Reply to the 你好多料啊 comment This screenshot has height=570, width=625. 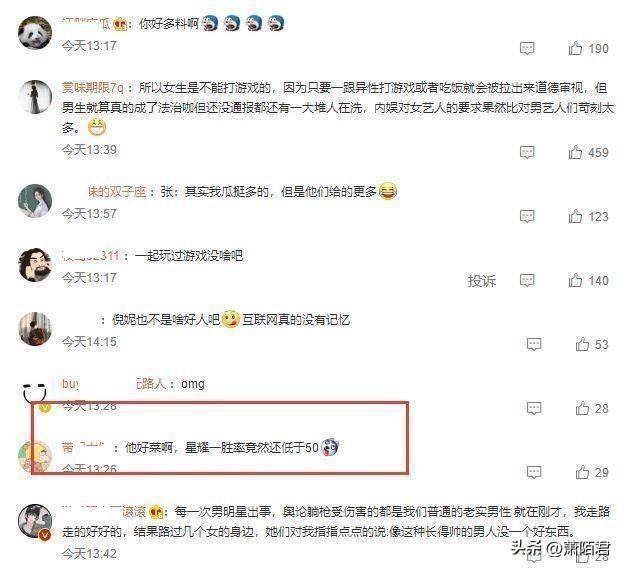click(527, 48)
